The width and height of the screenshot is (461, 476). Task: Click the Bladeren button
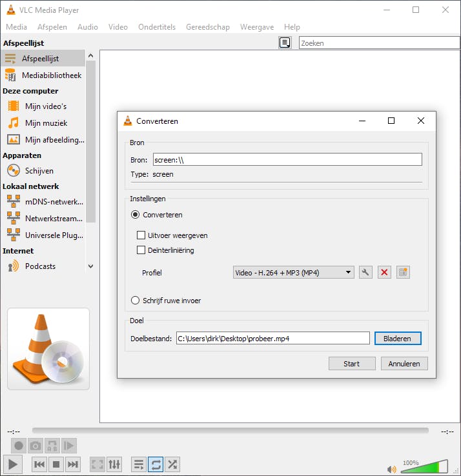(398, 338)
